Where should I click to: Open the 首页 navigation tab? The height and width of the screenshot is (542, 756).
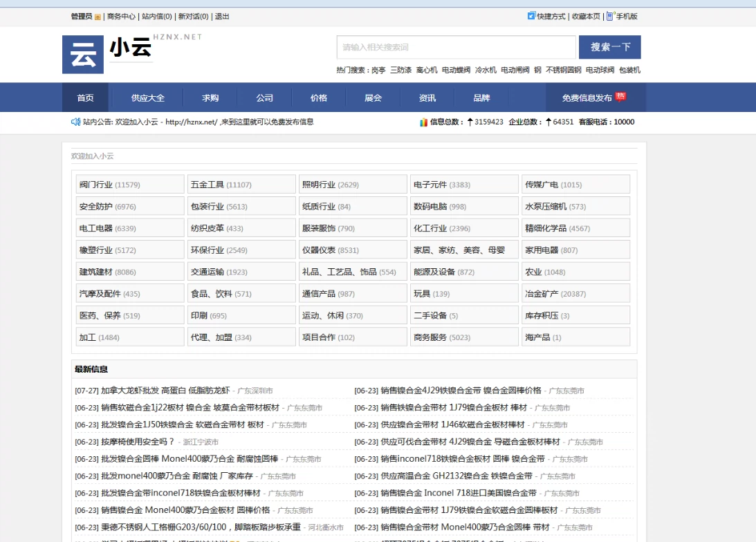[x=85, y=97]
